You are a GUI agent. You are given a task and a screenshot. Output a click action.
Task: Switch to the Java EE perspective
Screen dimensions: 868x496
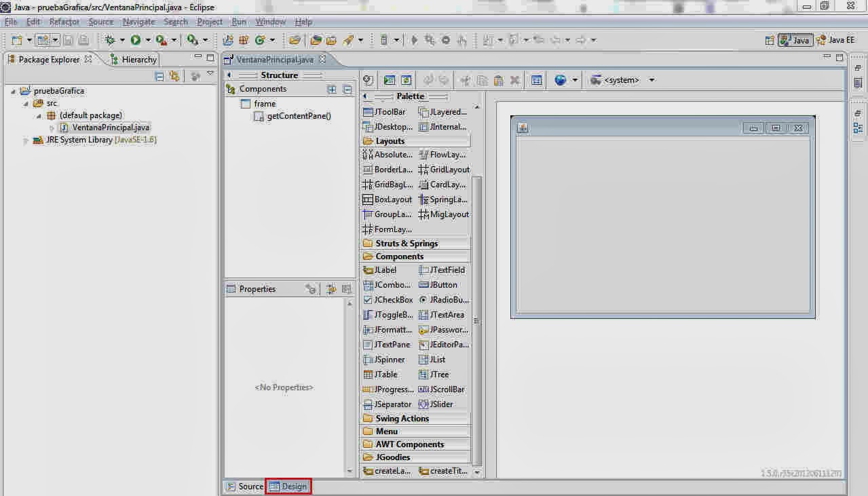click(x=835, y=40)
